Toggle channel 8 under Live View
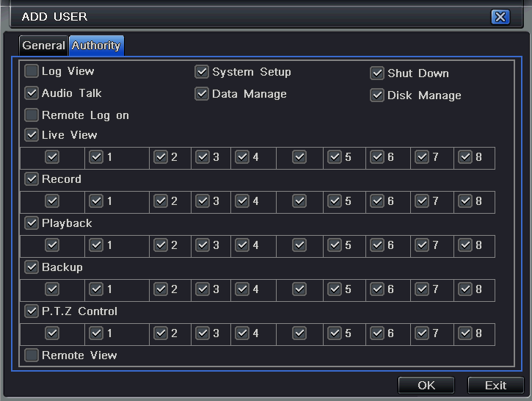The width and height of the screenshot is (532, 401). coord(465,157)
